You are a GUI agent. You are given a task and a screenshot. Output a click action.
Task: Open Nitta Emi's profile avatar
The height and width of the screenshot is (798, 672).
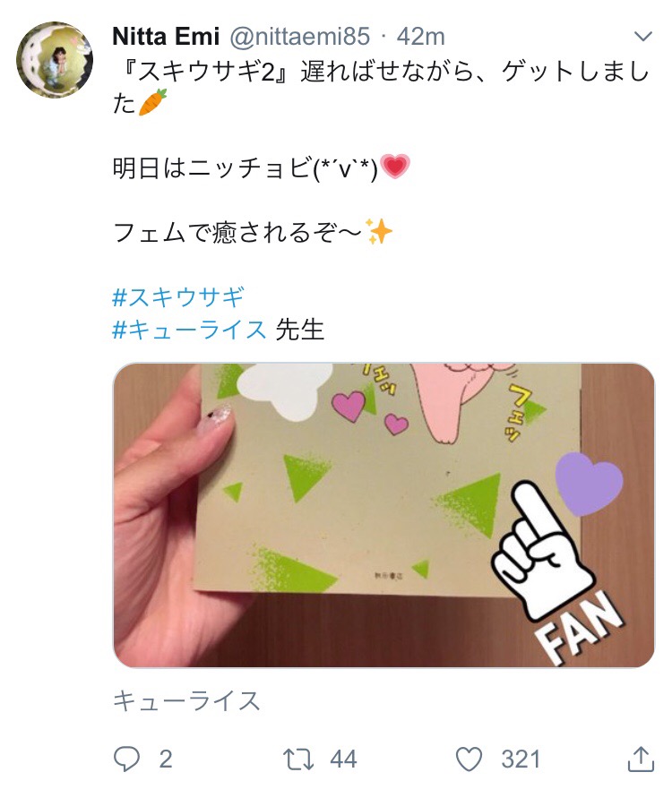(55, 60)
